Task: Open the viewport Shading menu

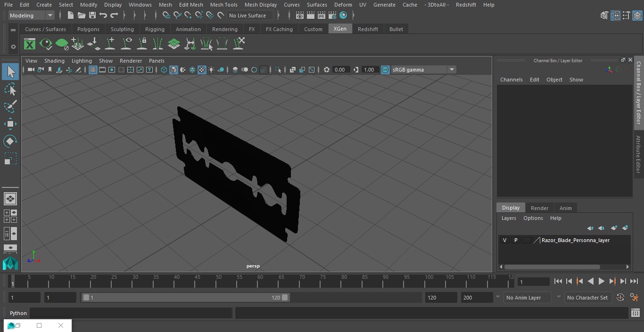Action: click(x=54, y=61)
